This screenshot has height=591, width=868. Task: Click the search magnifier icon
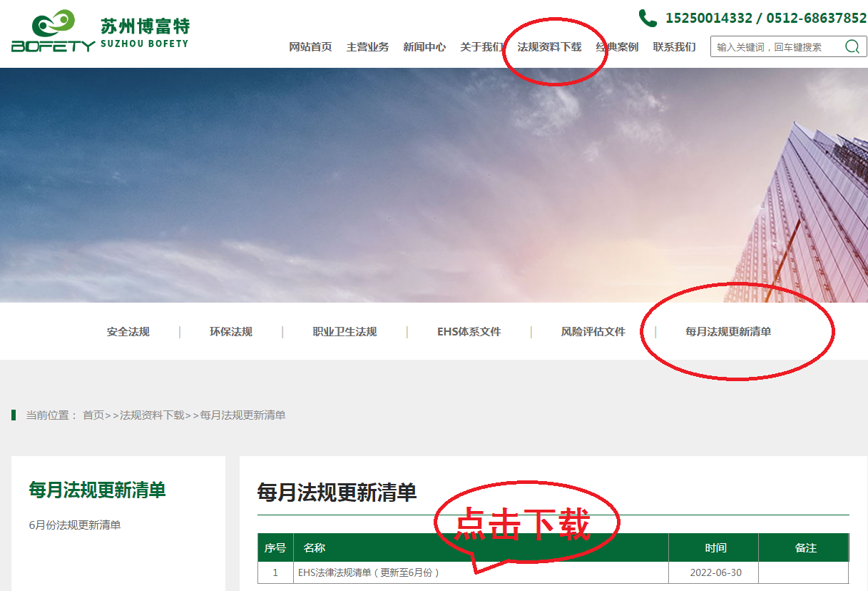pyautogui.click(x=852, y=47)
